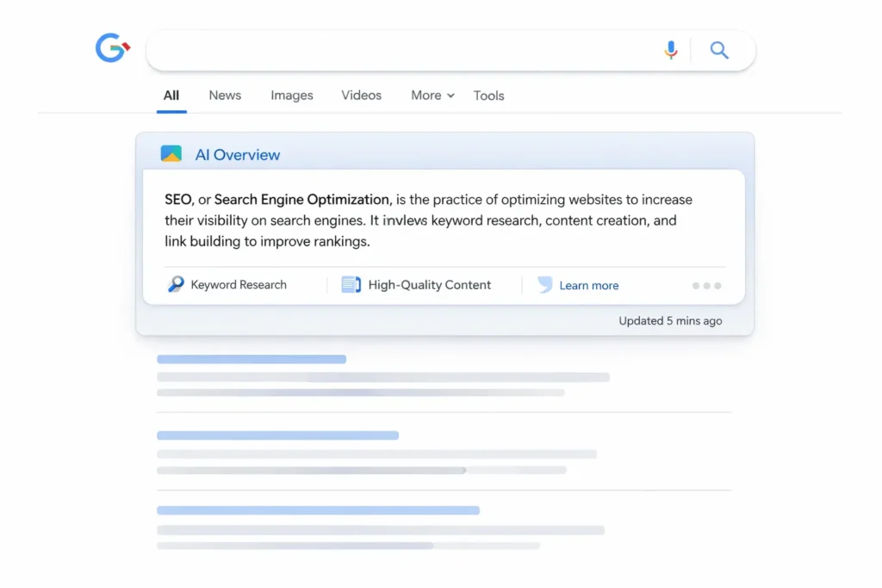Switch to the Images tab
This screenshot has height=588, width=882.
coord(291,95)
